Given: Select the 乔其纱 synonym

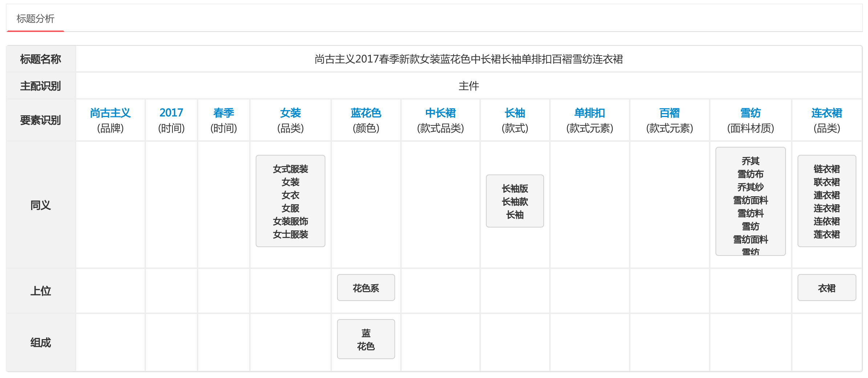Looking at the screenshot, I should [x=751, y=187].
